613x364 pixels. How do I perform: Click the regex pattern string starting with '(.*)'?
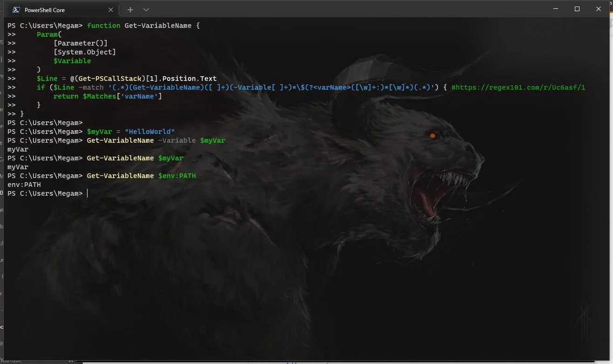click(x=273, y=87)
